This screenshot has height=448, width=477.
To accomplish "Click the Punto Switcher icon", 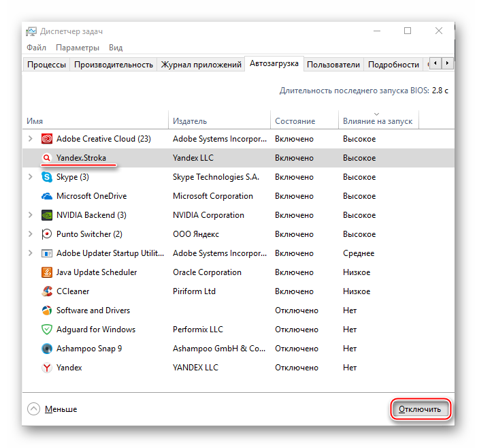I will tap(47, 234).
